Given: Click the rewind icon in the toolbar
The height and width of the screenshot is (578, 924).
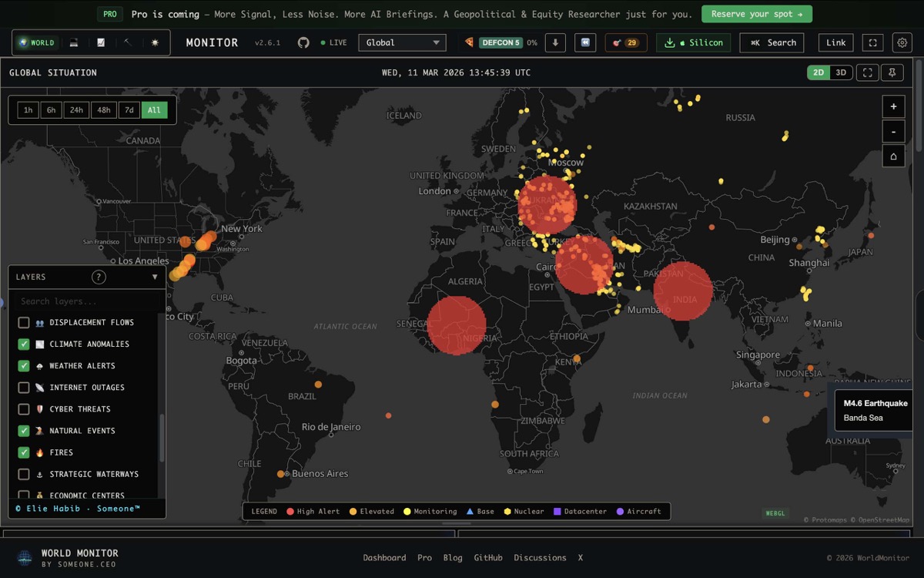Looking at the screenshot, I should click(585, 42).
